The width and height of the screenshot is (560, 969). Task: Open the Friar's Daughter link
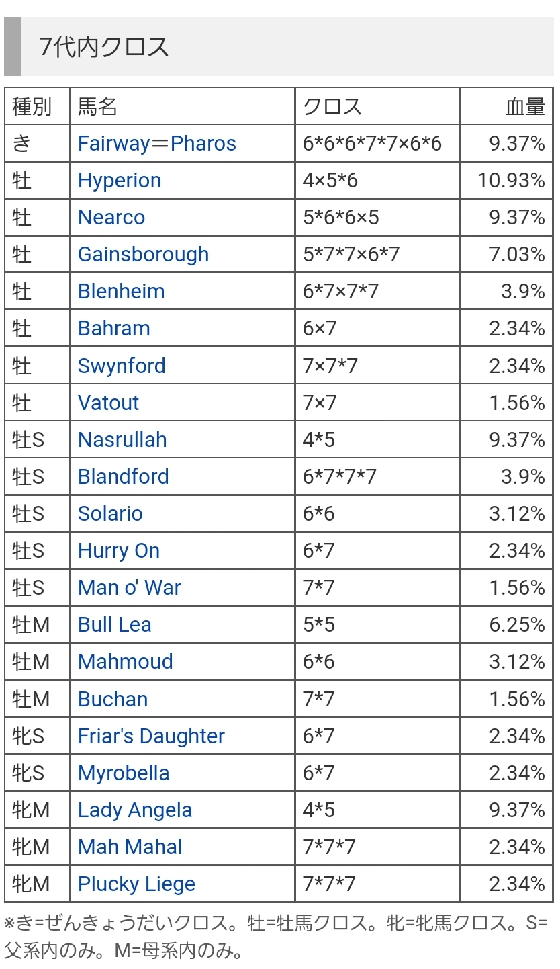pyautogui.click(x=152, y=736)
